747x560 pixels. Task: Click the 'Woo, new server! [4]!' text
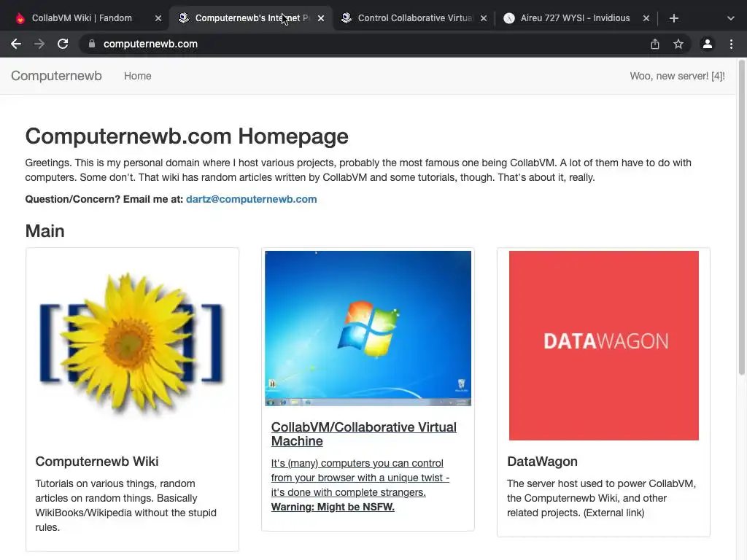tap(677, 76)
